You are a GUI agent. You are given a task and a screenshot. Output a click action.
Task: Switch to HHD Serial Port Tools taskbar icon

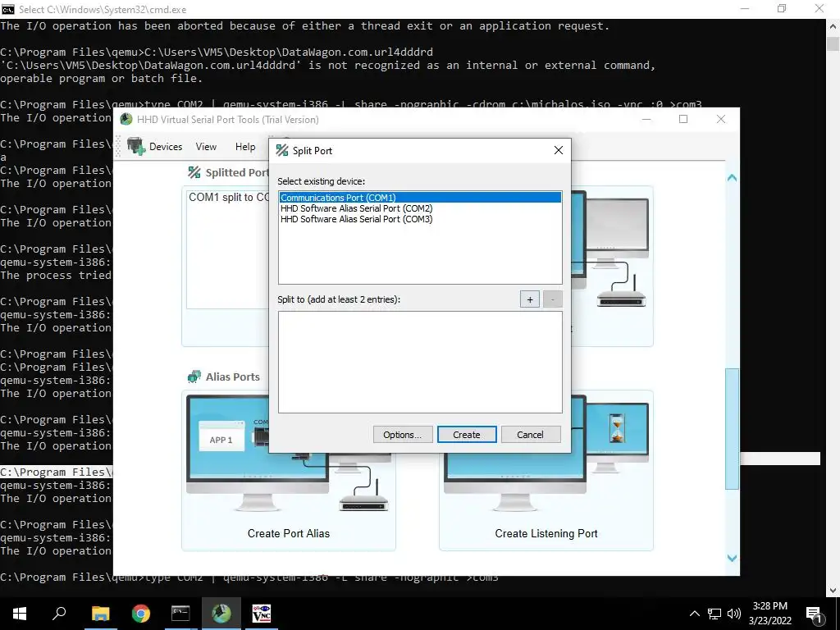click(221, 614)
